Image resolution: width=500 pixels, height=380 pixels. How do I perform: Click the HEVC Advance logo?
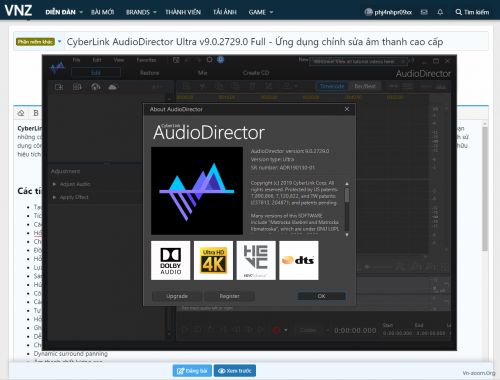pyautogui.click(x=256, y=260)
